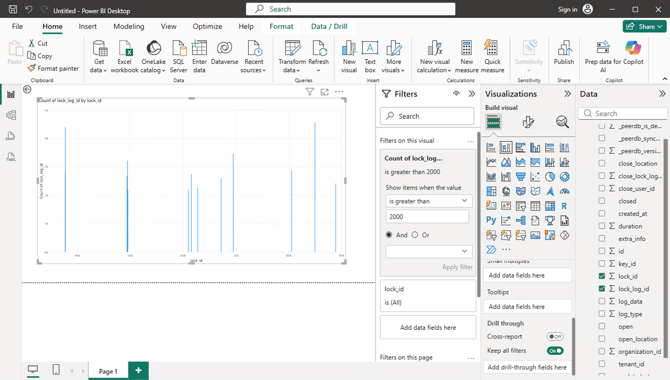Screen dimensions: 670x380
Task: Open the Format visual pane icon
Action: (x=528, y=122)
